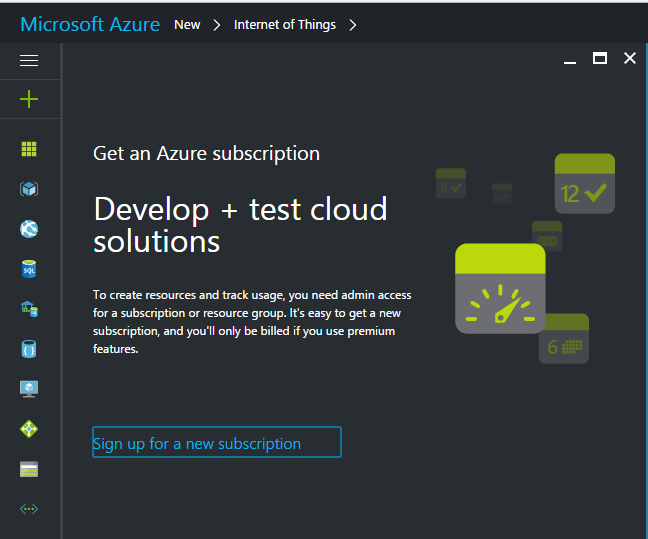Open Storage accounts icon

click(x=29, y=469)
